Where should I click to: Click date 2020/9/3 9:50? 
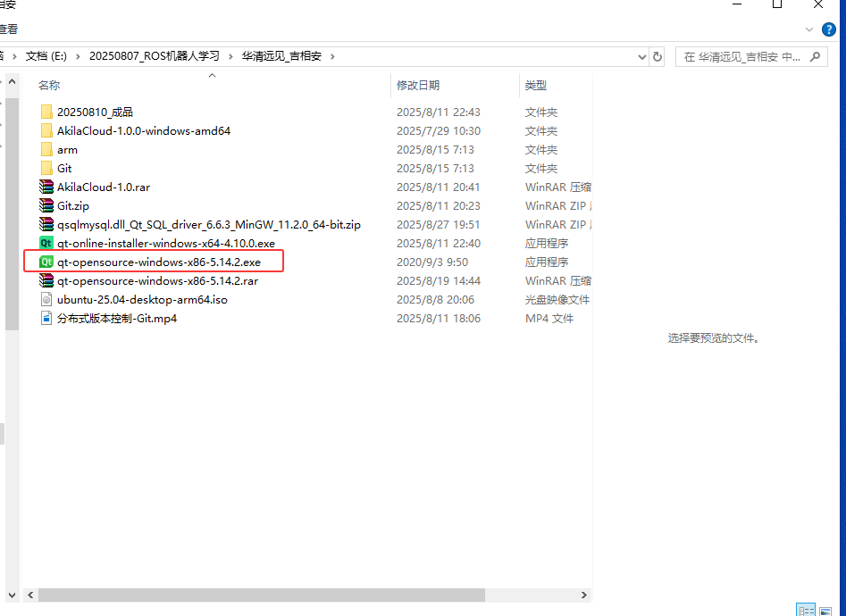432,262
